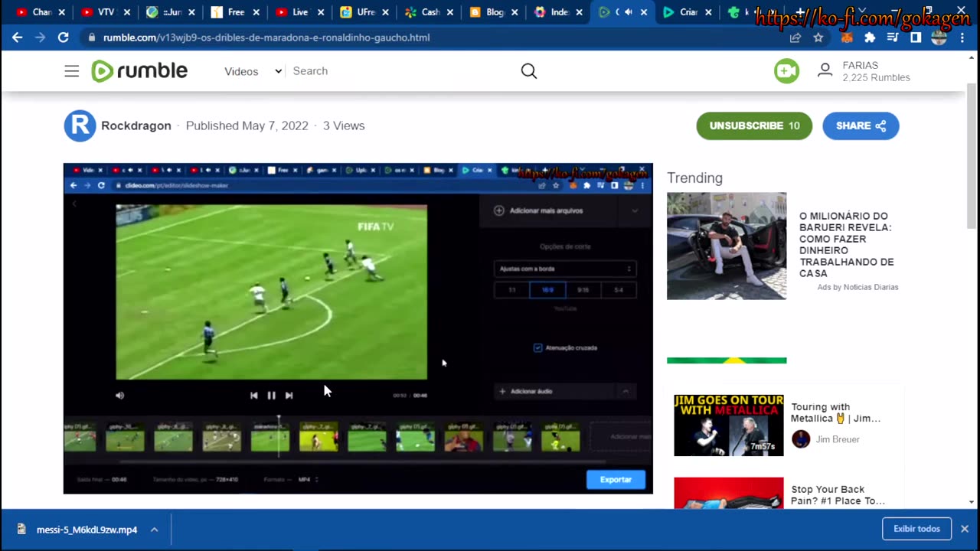Mute the playing Rumble tab speaker icon
Screen dimensions: 980x551
[629, 12]
